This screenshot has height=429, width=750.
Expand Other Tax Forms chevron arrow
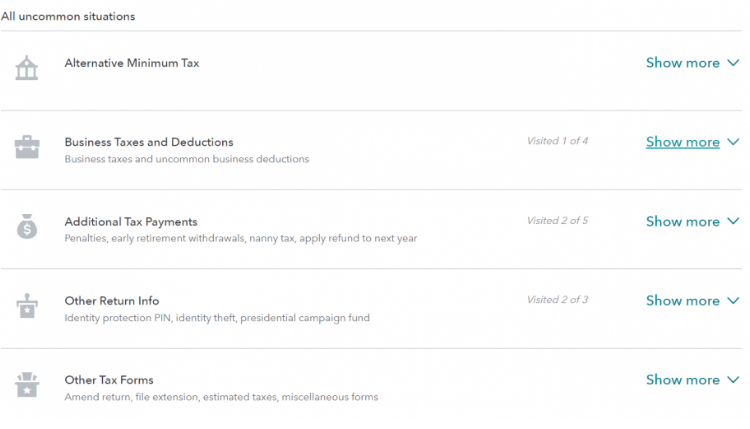(734, 380)
